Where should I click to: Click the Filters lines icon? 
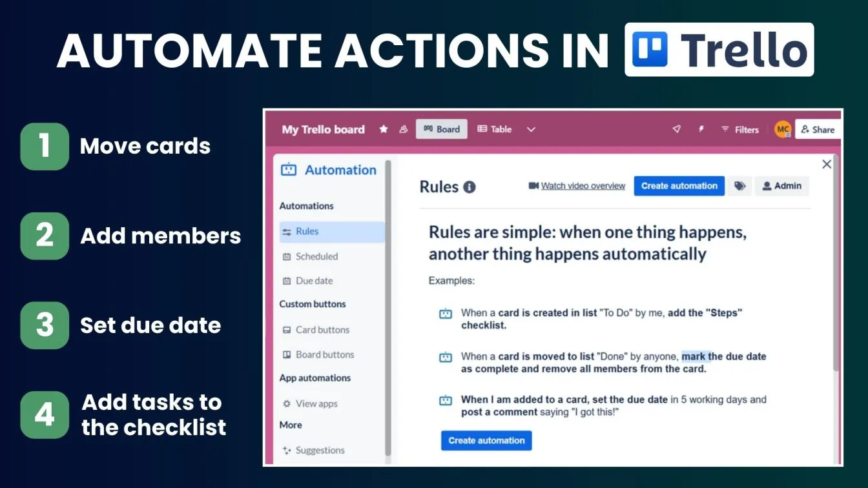coord(725,129)
